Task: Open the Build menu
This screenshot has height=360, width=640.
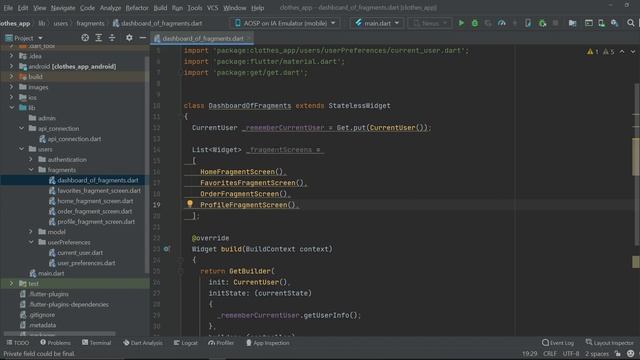Action: coord(160,8)
